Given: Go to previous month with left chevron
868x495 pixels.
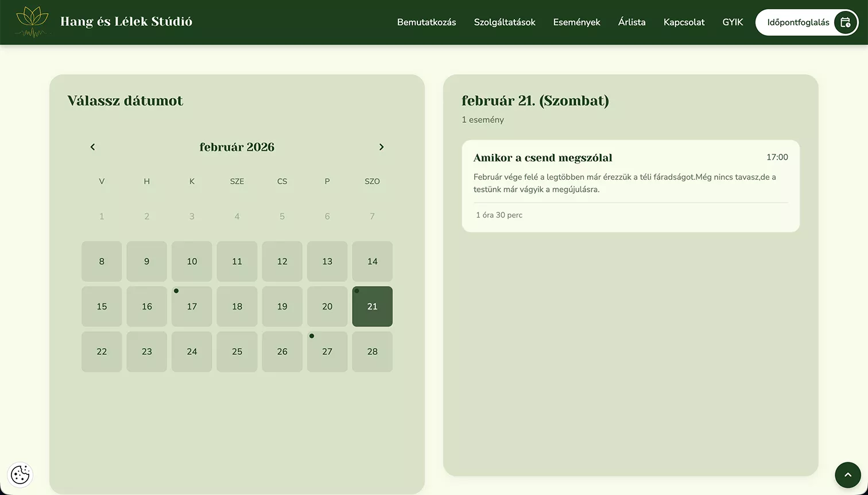Looking at the screenshot, I should pos(92,147).
